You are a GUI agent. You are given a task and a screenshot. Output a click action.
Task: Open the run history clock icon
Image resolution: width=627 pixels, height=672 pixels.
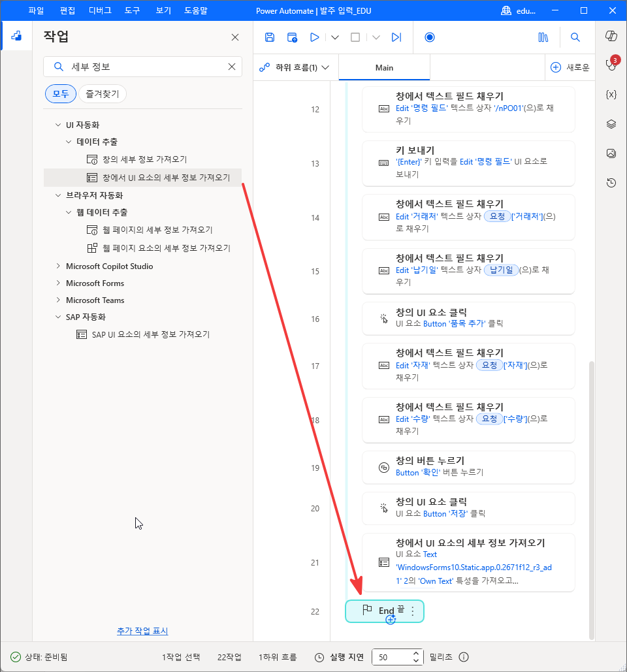tap(611, 183)
